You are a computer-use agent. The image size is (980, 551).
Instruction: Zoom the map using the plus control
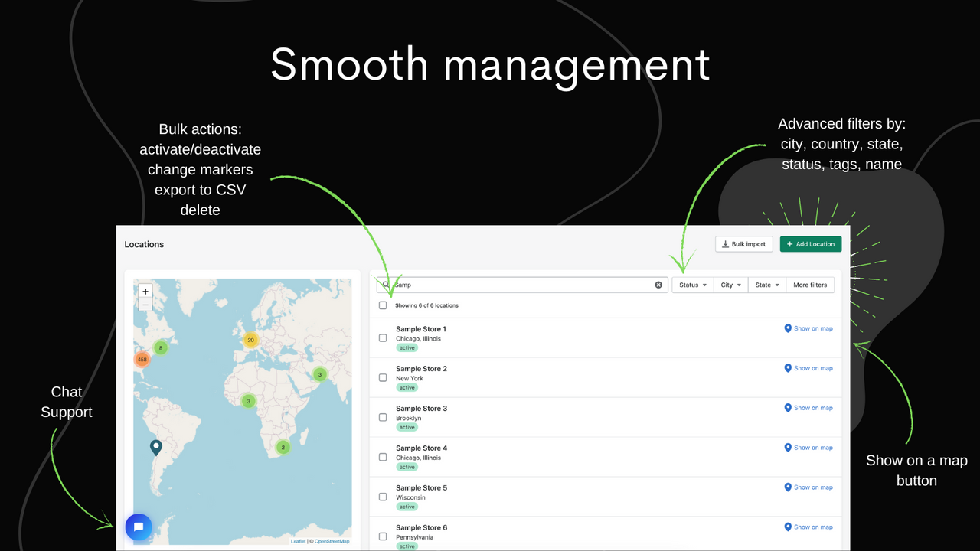(x=145, y=291)
